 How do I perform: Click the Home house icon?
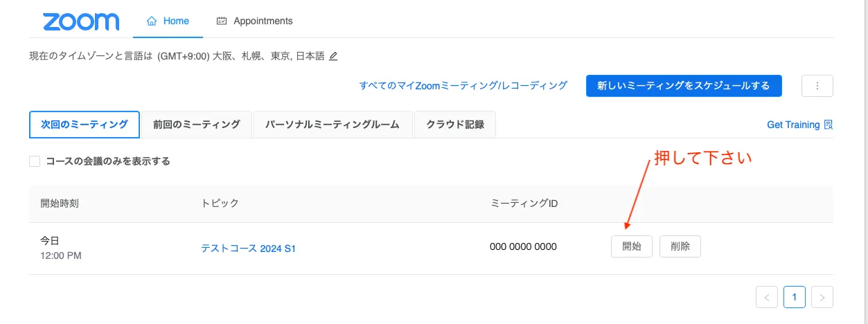pyautogui.click(x=152, y=21)
